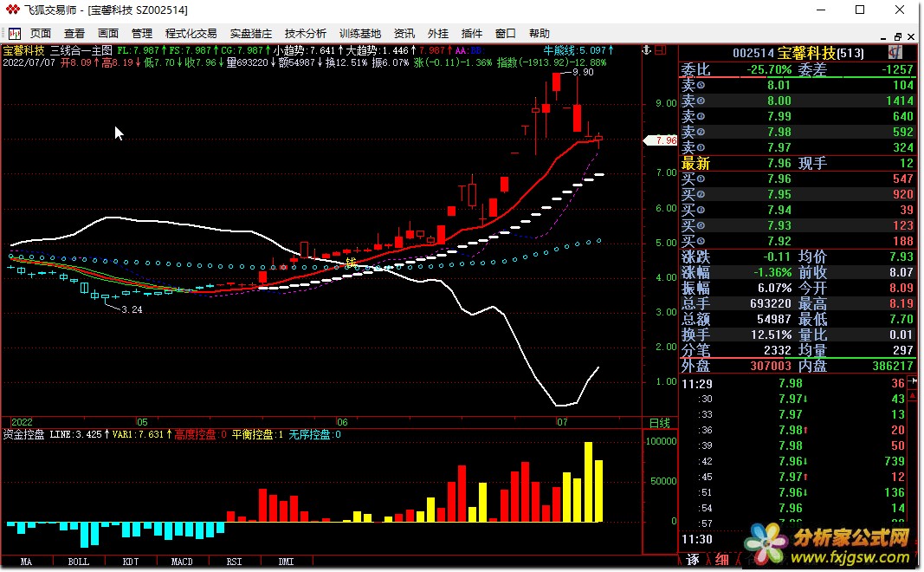
Task: Click the 三线合一主图 indicator title
Action: click(81, 51)
